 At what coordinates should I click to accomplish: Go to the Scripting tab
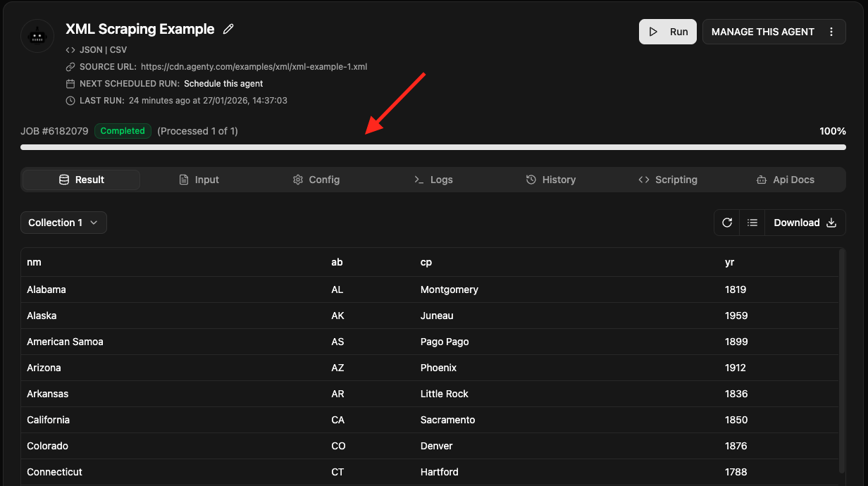click(668, 180)
